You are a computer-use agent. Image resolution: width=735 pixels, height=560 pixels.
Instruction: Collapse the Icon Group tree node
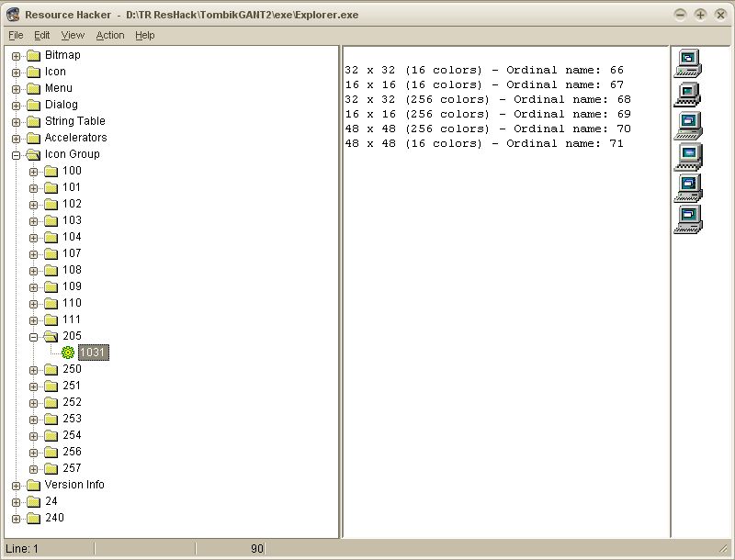(17, 154)
